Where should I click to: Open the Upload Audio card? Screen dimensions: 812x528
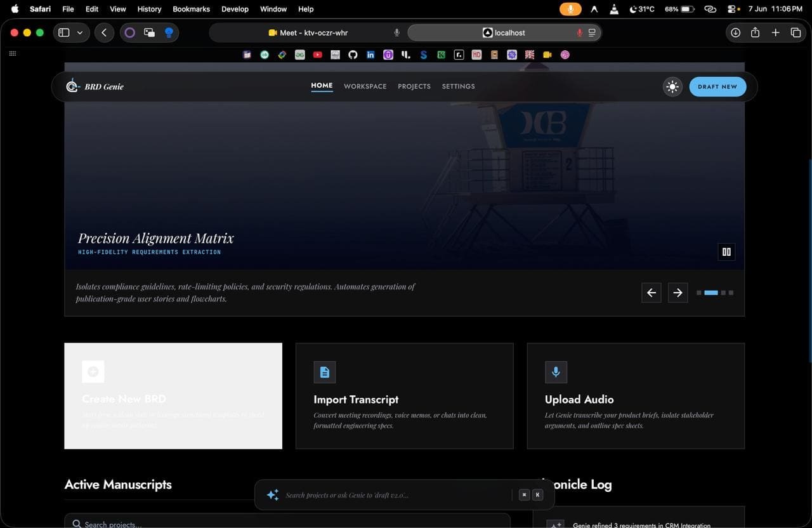pyautogui.click(x=636, y=396)
